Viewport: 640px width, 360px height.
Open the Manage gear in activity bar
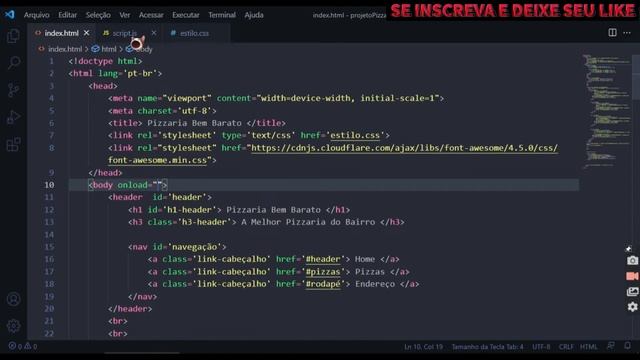(x=13, y=326)
